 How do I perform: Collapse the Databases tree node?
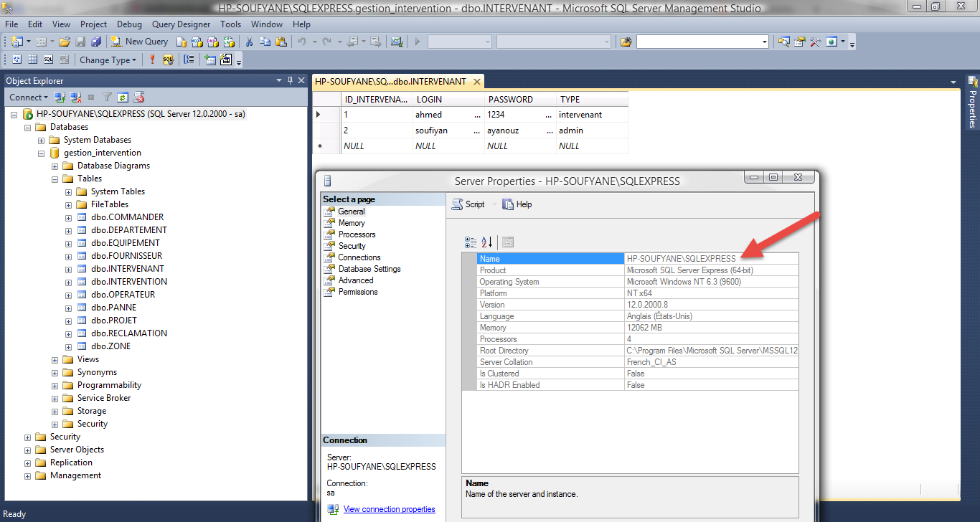click(x=28, y=127)
